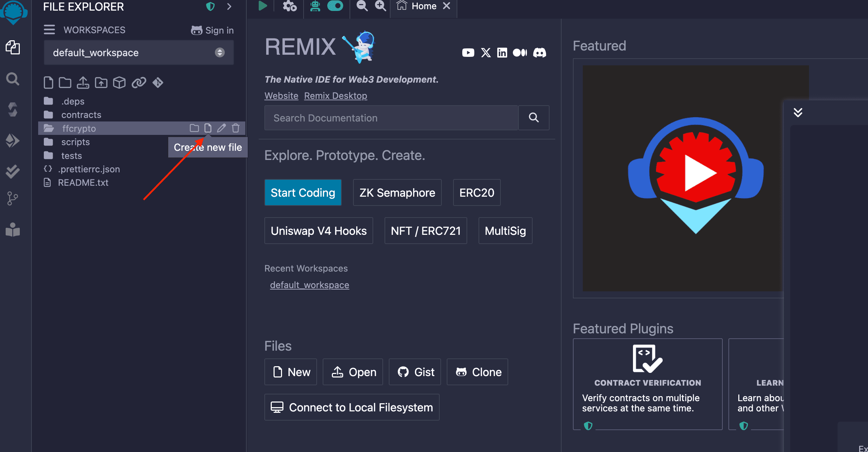Click the Search Documentation input field
The height and width of the screenshot is (452, 868).
[x=391, y=118]
